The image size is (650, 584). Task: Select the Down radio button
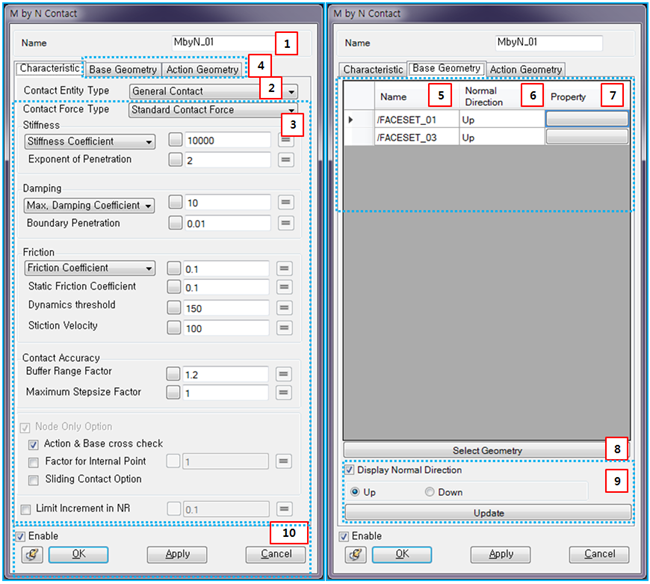tap(429, 492)
